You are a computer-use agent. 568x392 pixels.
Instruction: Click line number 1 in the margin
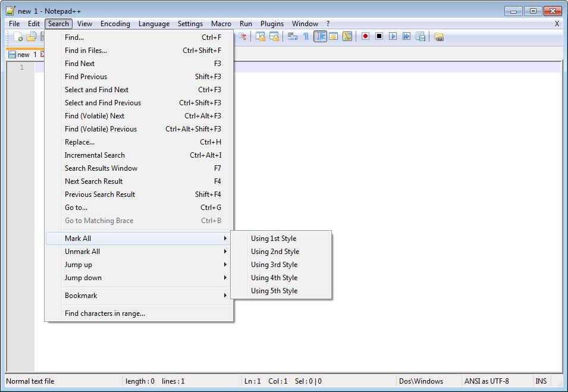(22, 67)
